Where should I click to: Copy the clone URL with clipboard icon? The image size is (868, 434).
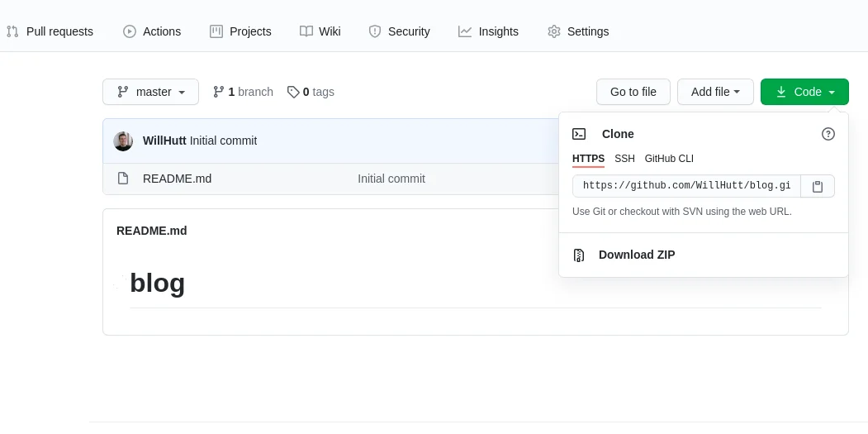pos(818,186)
